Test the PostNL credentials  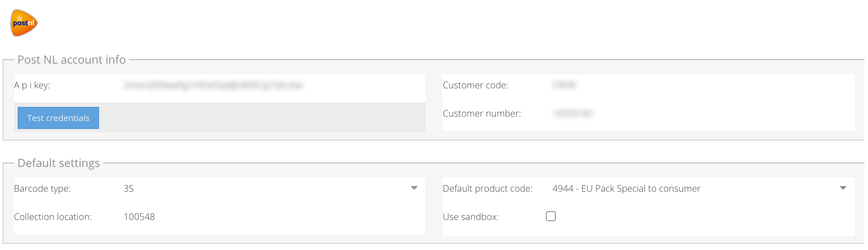(x=58, y=118)
